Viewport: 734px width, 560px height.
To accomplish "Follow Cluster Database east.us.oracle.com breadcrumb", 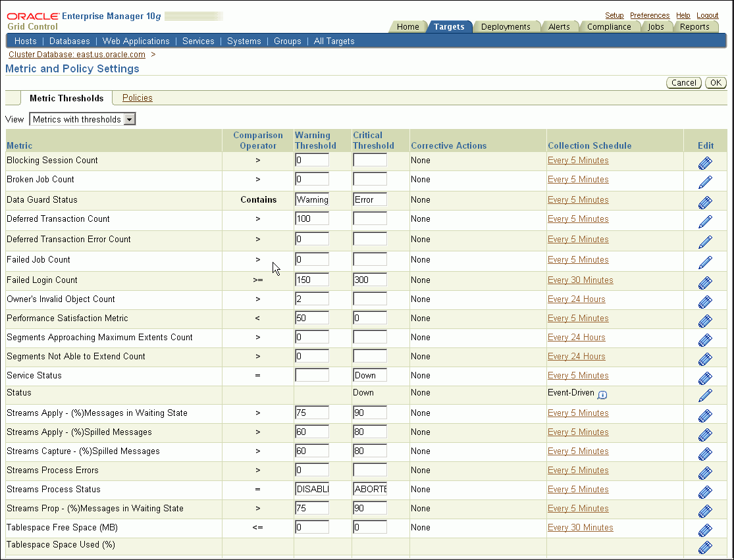I will point(77,54).
